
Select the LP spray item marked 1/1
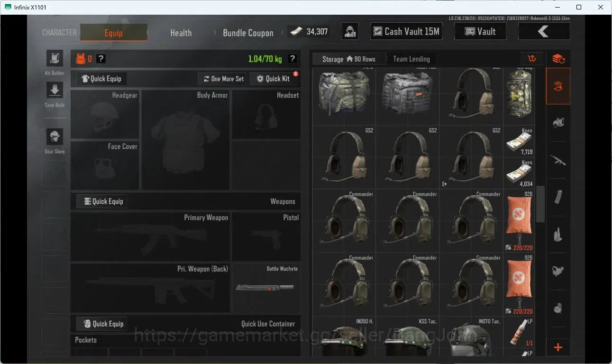519,332
